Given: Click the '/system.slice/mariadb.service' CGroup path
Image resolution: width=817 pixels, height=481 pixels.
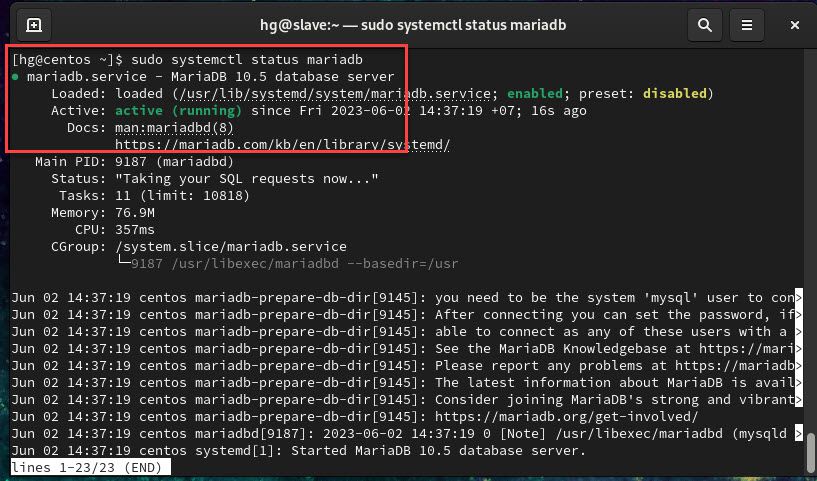Looking at the screenshot, I should 231,246.
